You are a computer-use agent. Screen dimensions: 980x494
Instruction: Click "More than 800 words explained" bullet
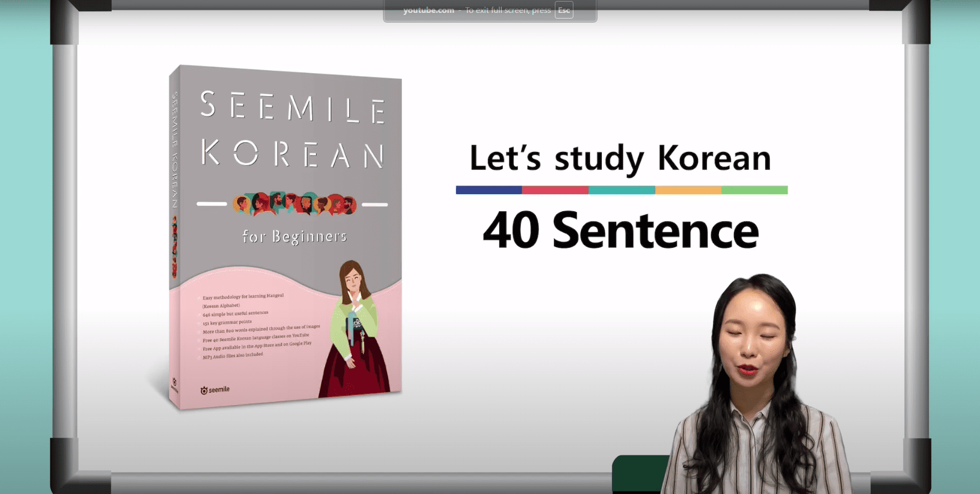tap(261, 329)
